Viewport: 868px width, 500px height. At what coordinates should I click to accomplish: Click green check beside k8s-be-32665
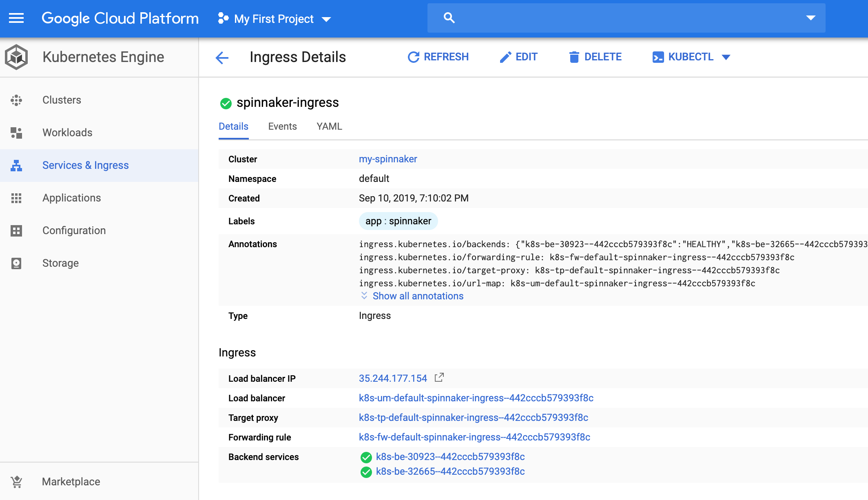tap(366, 472)
